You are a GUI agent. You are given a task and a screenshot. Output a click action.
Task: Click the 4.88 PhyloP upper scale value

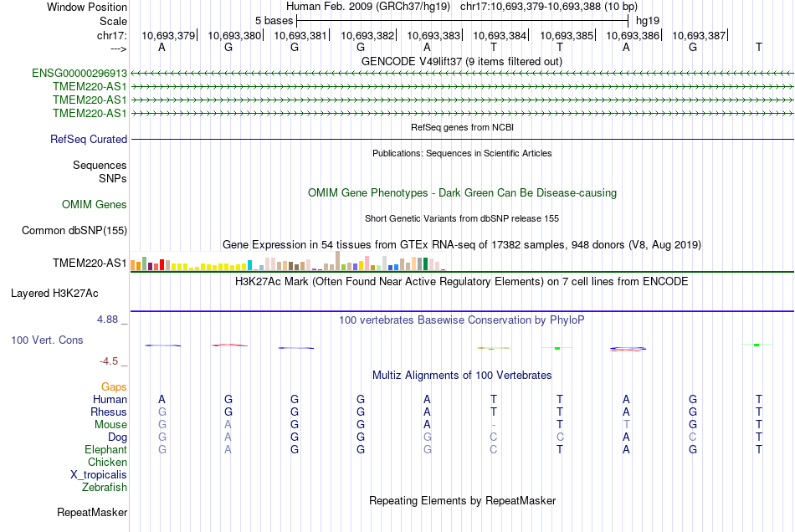[107, 320]
